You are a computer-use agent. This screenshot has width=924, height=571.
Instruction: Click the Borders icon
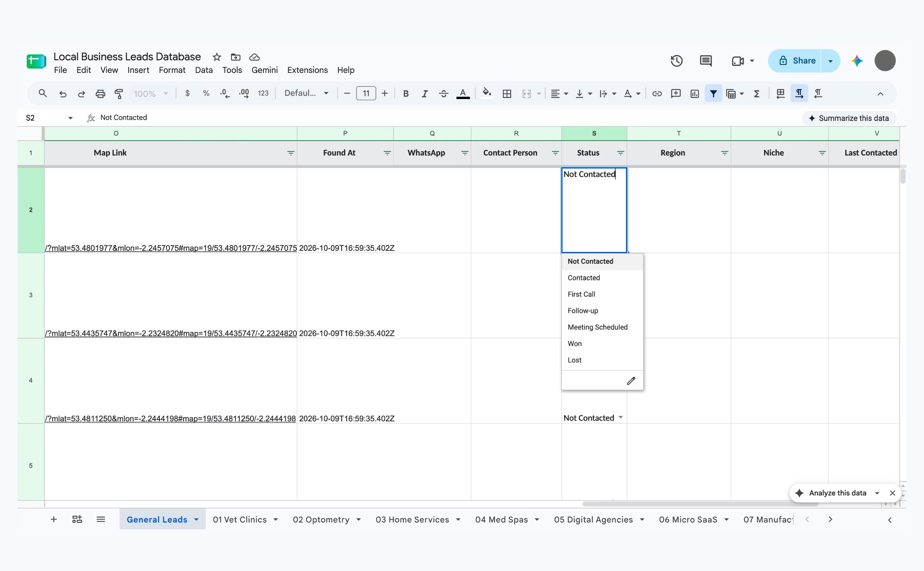coord(507,94)
